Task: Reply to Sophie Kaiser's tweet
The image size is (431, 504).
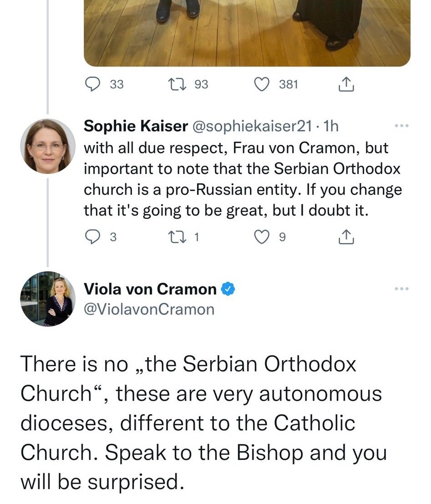Action: 92,237
